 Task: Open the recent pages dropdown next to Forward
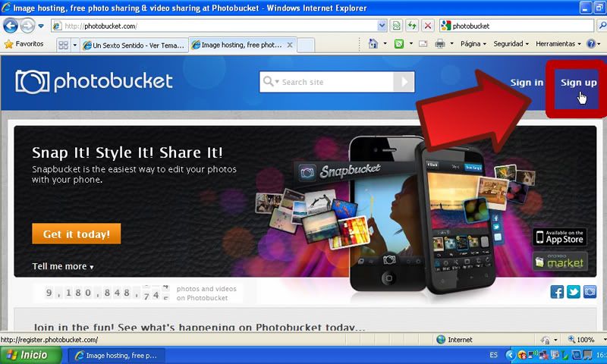pos(41,27)
